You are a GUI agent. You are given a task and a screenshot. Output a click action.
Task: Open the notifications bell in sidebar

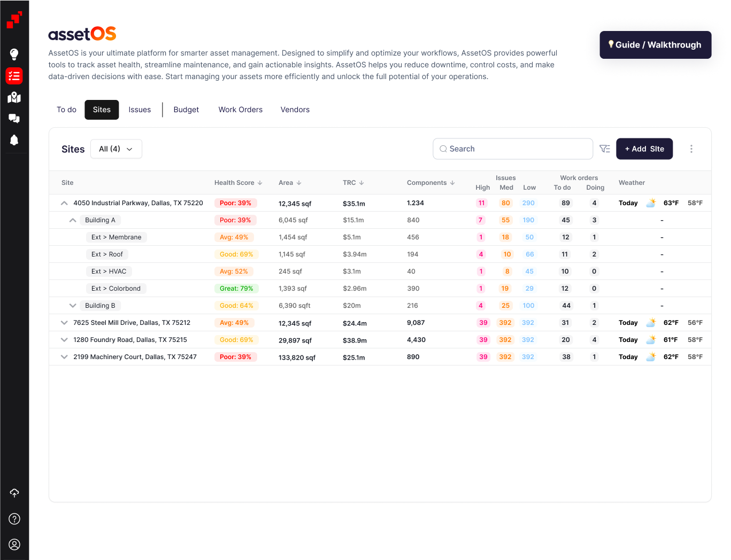click(14, 140)
